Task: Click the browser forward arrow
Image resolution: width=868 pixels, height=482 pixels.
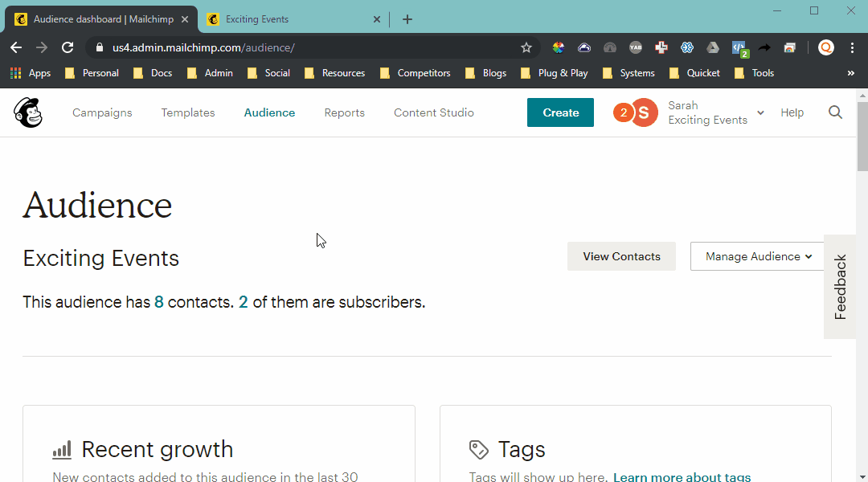Action: [42, 47]
